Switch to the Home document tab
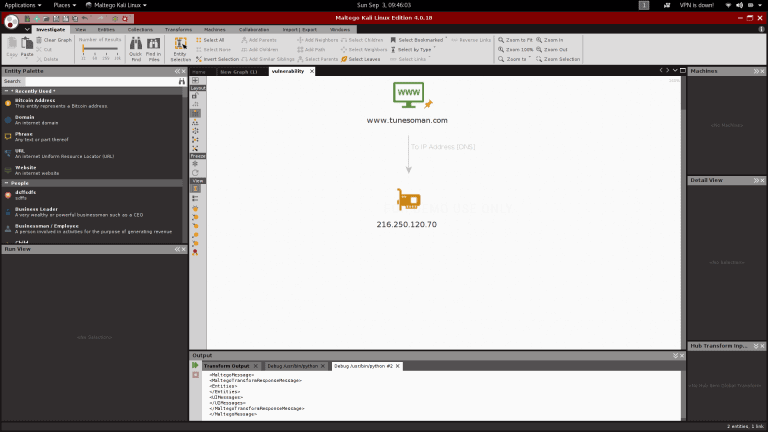768x432 pixels. (199, 72)
